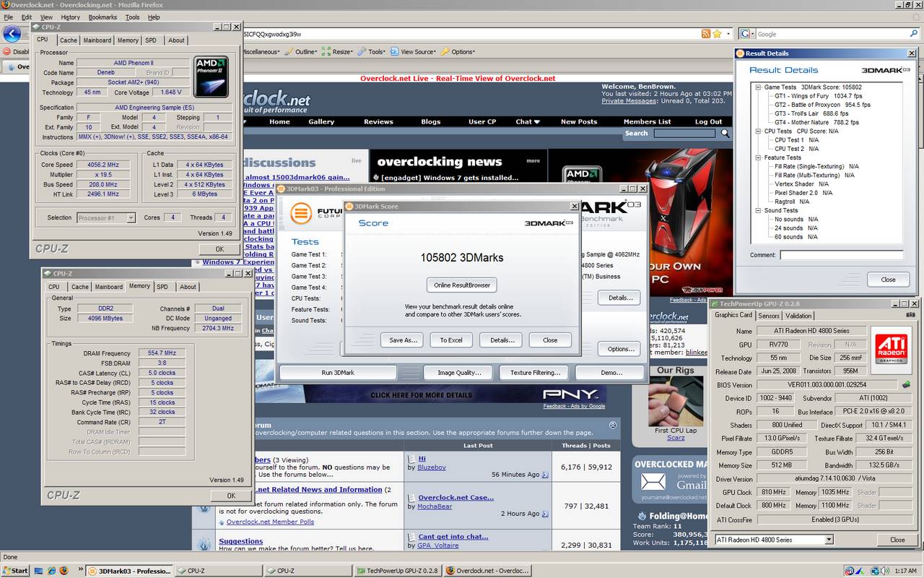Click the Show Desktop quick launch icon

tap(38, 570)
